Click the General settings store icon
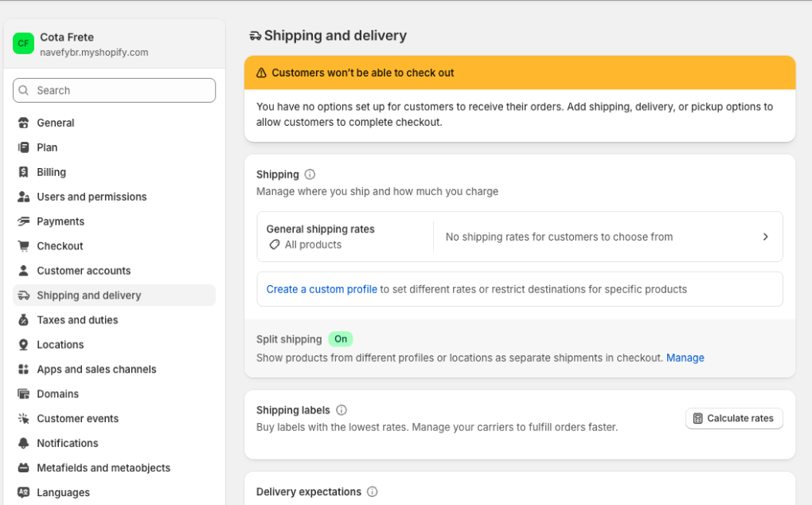The height and width of the screenshot is (505, 812). tap(23, 123)
